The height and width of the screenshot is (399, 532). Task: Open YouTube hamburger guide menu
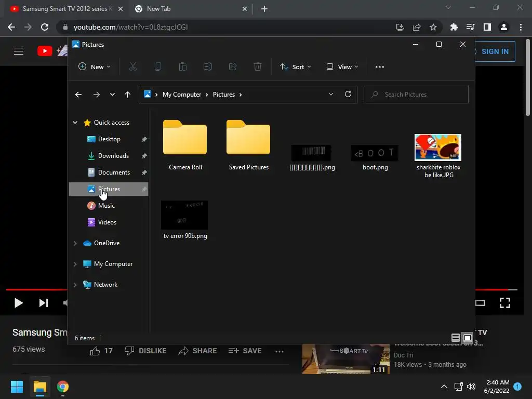click(x=19, y=51)
